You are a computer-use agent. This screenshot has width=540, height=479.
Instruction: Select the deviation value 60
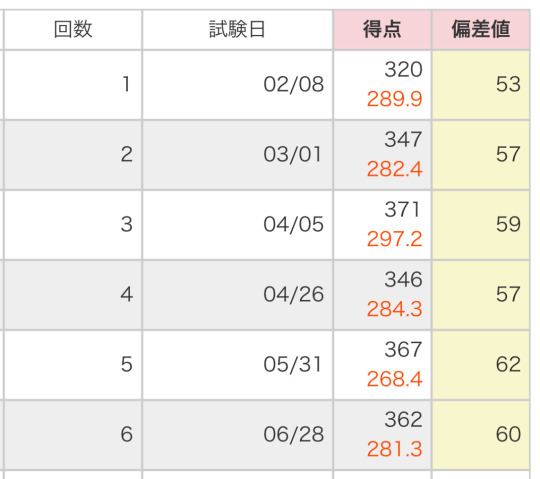[508, 434]
